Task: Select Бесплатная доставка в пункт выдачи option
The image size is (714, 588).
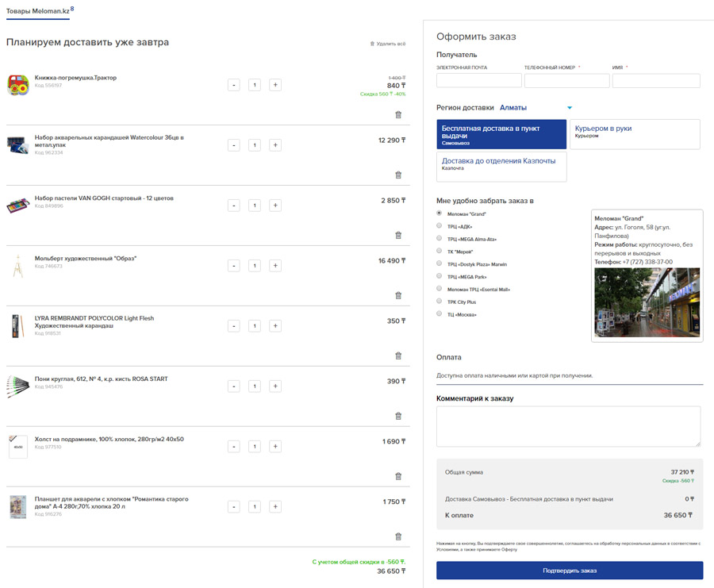Action: pyautogui.click(x=501, y=134)
